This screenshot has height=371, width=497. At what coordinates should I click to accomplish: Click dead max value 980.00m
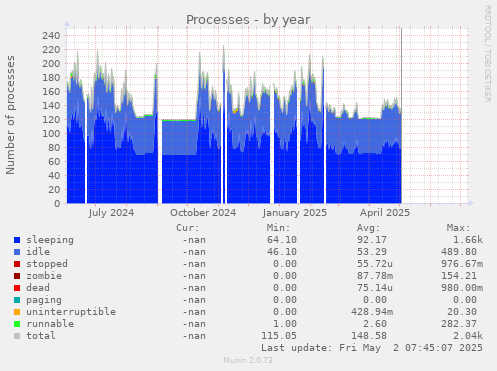point(462,288)
